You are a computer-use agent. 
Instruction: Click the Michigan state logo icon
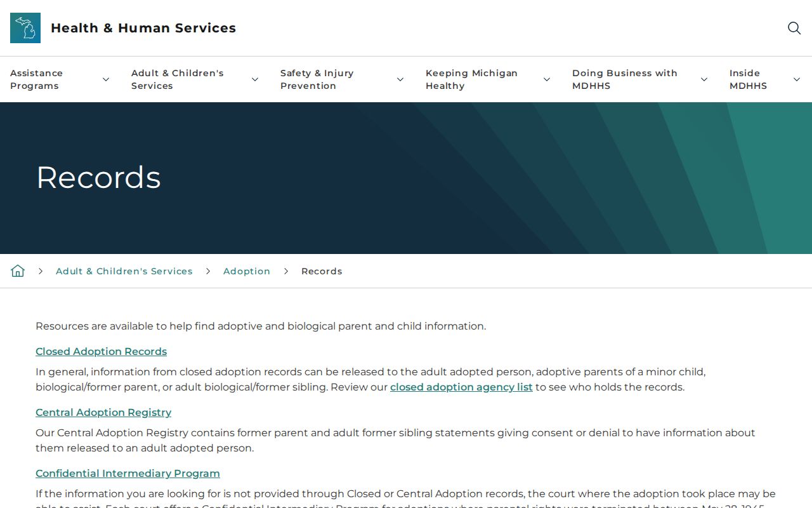(25, 28)
